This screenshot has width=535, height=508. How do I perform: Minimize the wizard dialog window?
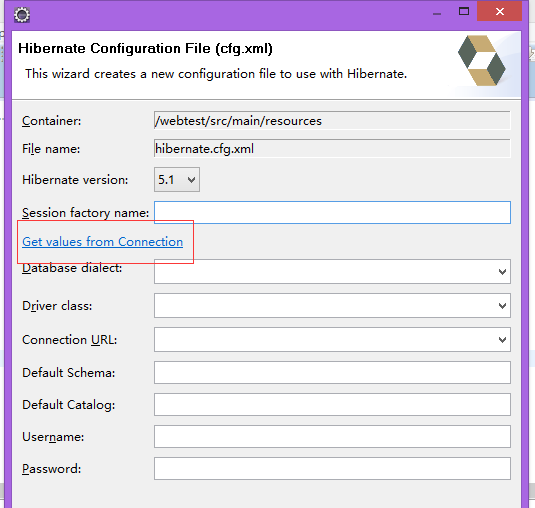pyautogui.click(x=437, y=12)
